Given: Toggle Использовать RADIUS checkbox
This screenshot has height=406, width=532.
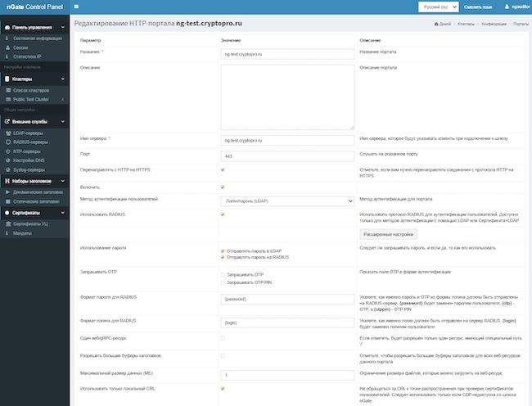Looking at the screenshot, I should point(223,214).
